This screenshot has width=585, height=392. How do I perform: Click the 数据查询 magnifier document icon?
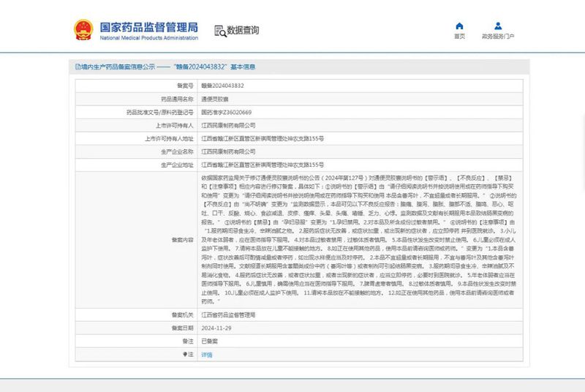pos(219,31)
